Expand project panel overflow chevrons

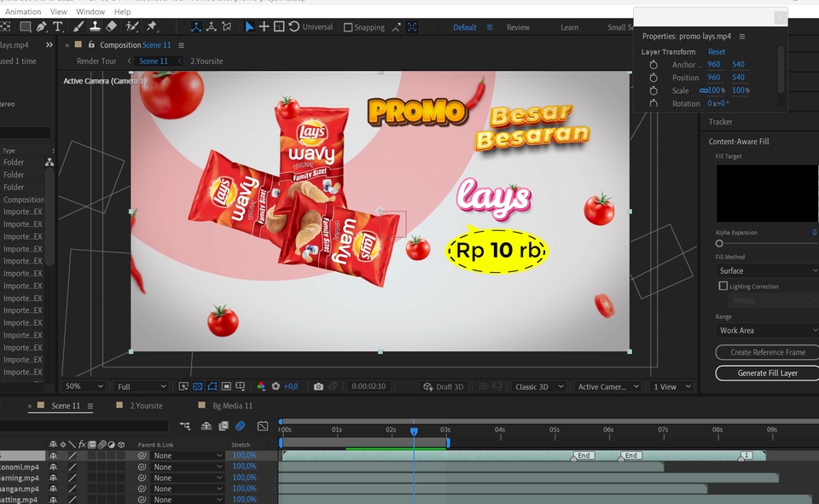point(49,45)
